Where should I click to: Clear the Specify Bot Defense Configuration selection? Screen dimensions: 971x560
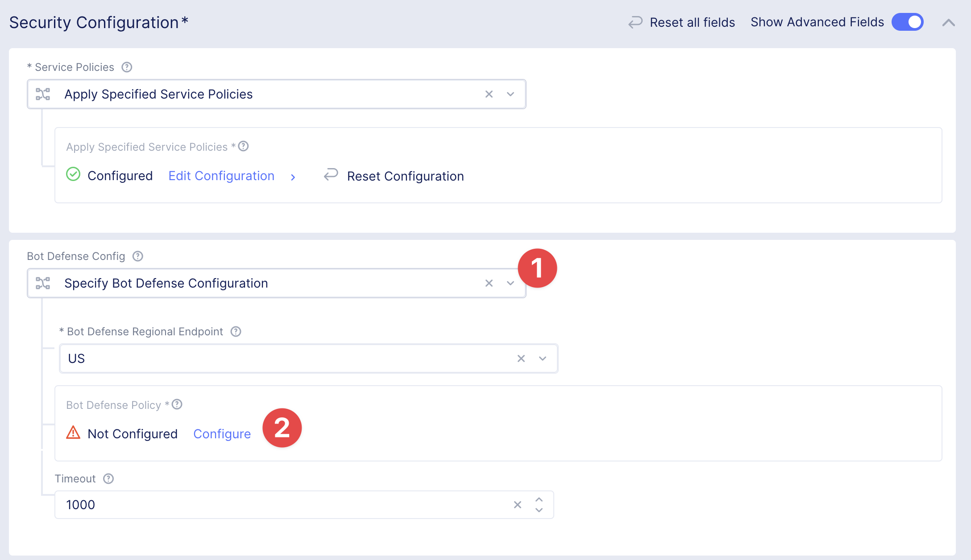pos(489,283)
